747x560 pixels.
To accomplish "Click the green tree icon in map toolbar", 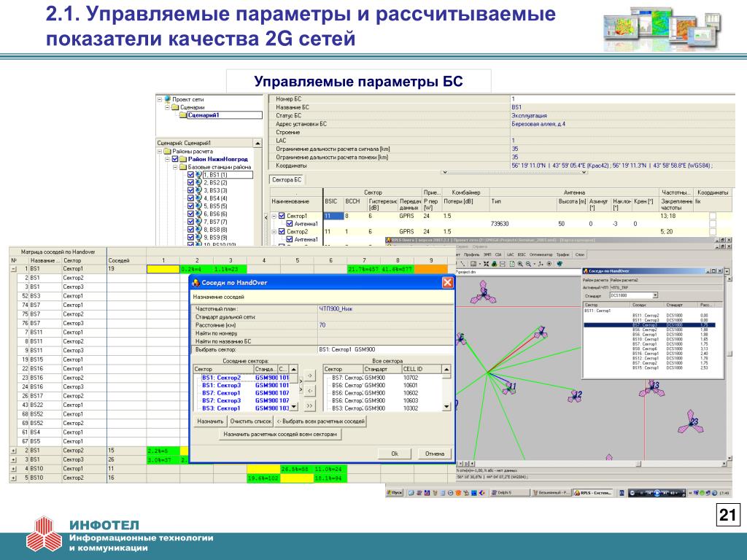I will point(495,264).
